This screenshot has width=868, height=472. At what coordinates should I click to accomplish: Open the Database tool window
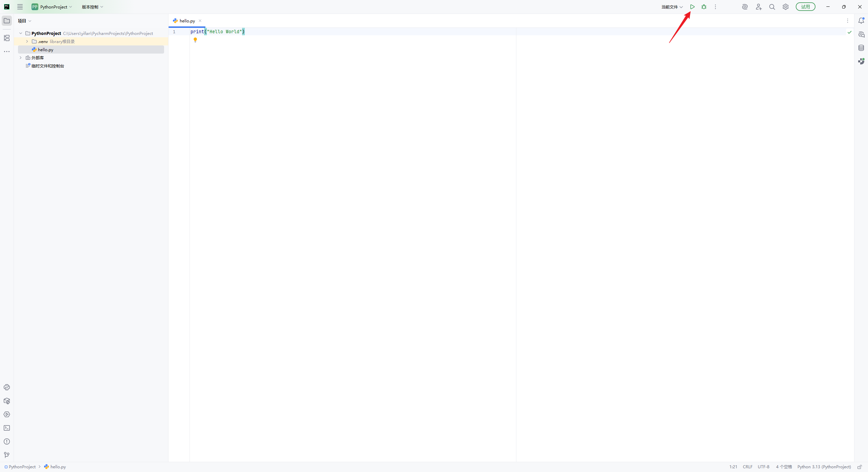(x=861, y=48)
